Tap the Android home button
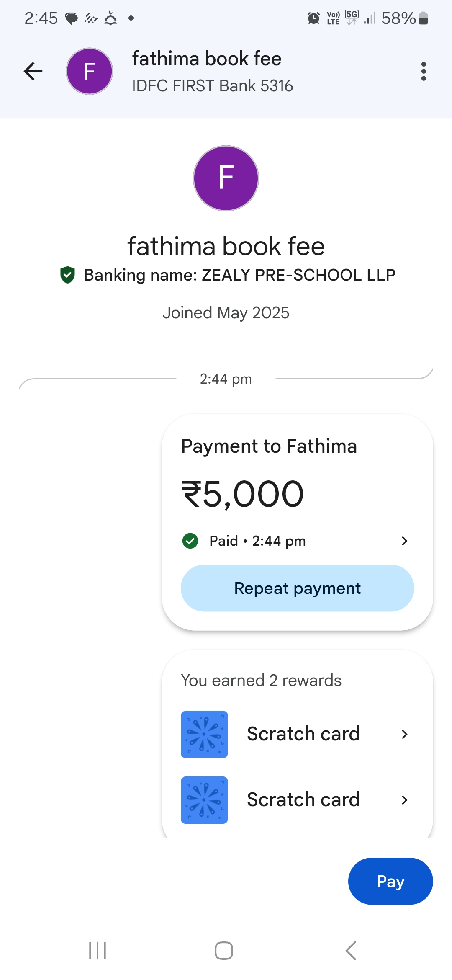Image resolution: width=452 pixels, height=980 pixels. [224, 951]
